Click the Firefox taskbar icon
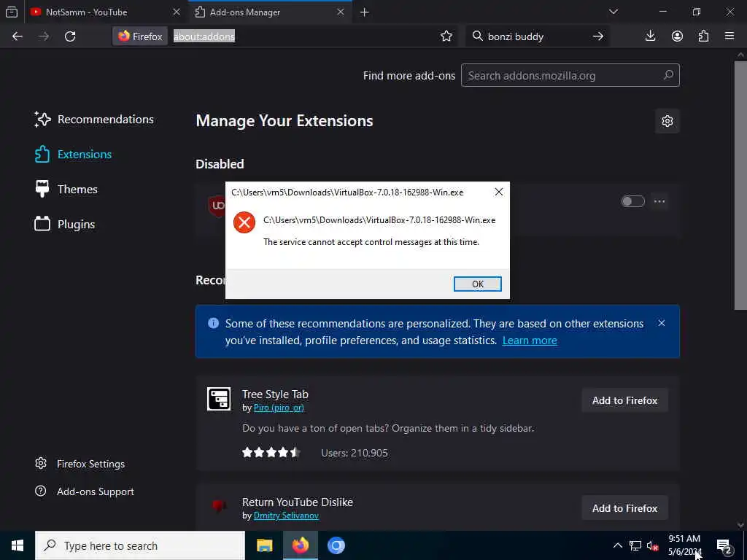 (300, 545)
